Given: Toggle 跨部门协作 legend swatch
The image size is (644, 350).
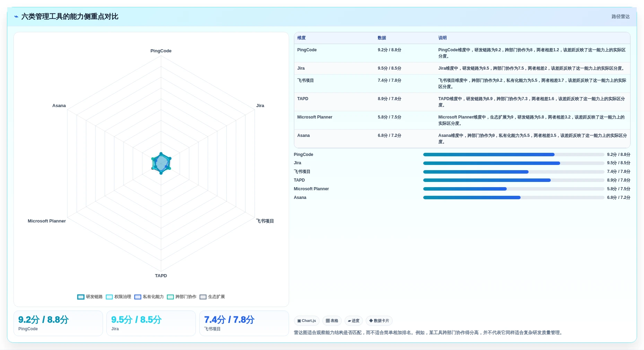Looking at the screenshot, I should [x=170, y=297].
